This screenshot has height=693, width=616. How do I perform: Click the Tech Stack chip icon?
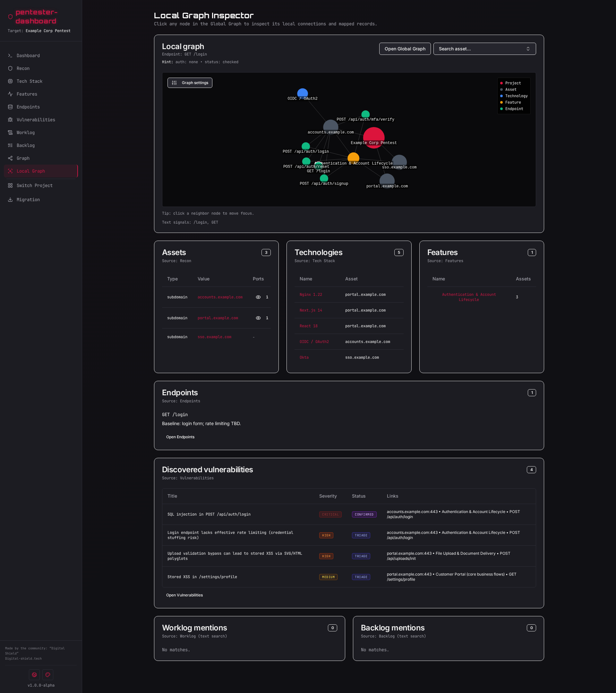click(10, 81)
